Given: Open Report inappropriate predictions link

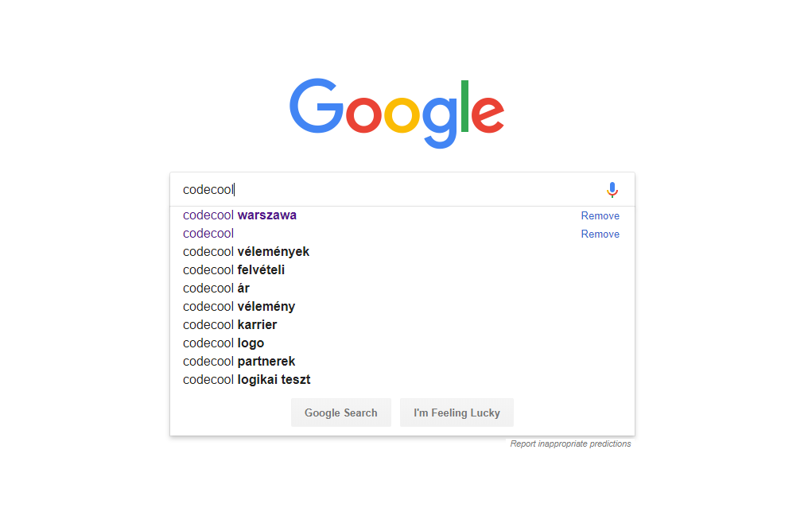Looking at the screenshot, I should click(x=570, y=444).
